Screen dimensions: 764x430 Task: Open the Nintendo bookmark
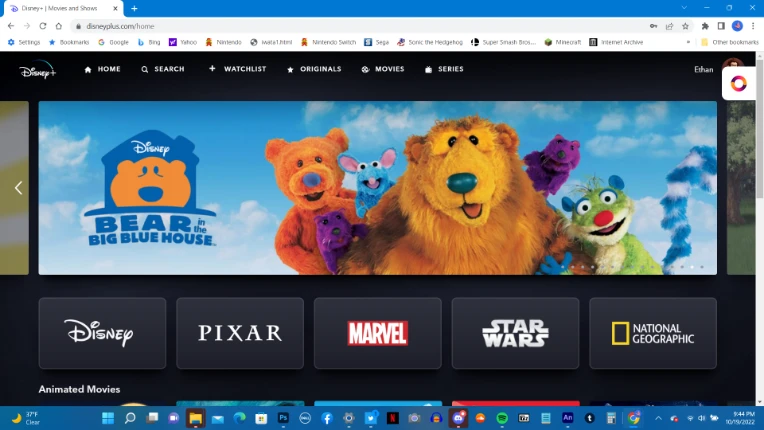coord(223,42)
